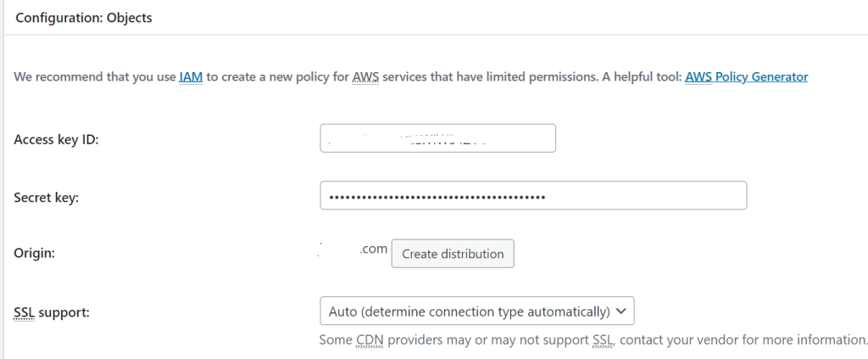Click the "Configuration: Objects" heading

[84, 18]
